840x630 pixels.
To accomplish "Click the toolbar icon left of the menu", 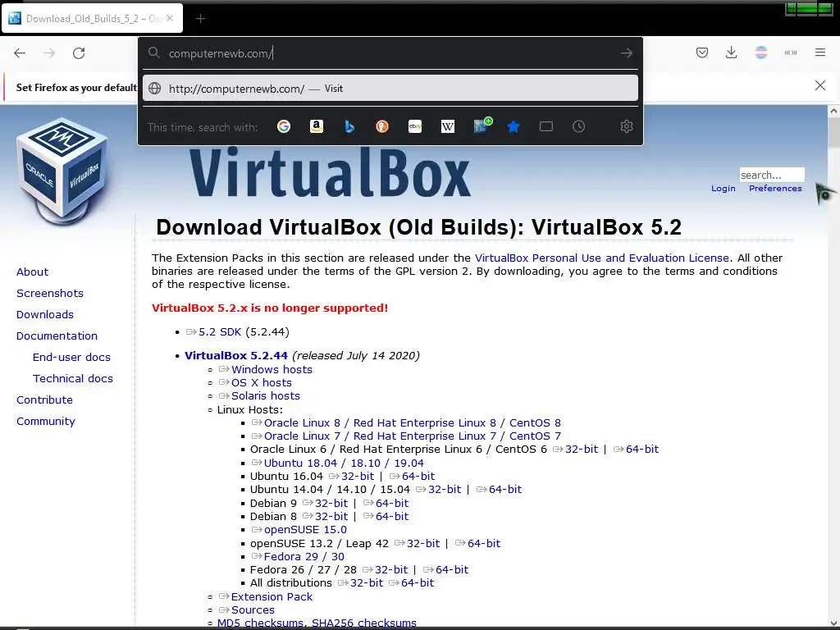I will click(790, 52).
